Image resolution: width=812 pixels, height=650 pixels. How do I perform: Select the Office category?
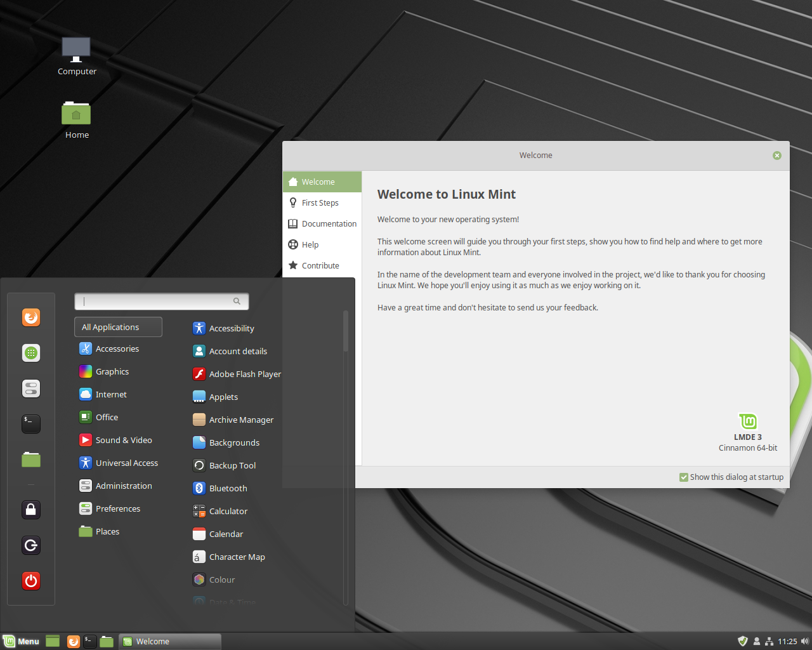pyautogui.click(x=118, y=417)
